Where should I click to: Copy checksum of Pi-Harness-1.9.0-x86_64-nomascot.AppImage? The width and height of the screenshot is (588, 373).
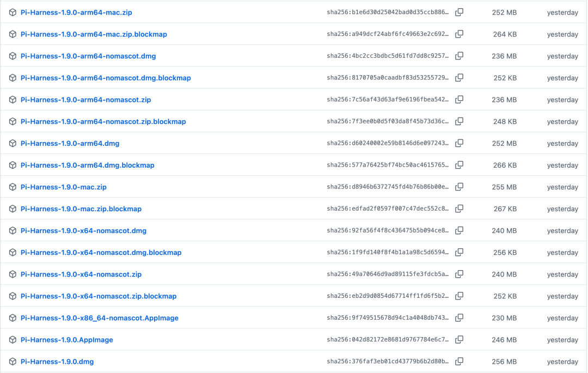pos(459,317)
